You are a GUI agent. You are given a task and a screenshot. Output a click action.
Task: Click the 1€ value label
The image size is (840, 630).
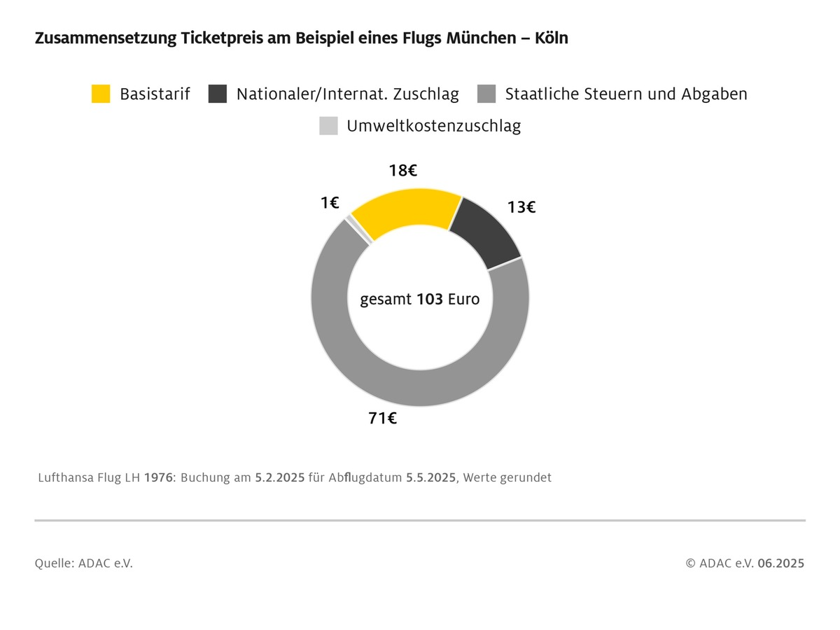[330, 203]
